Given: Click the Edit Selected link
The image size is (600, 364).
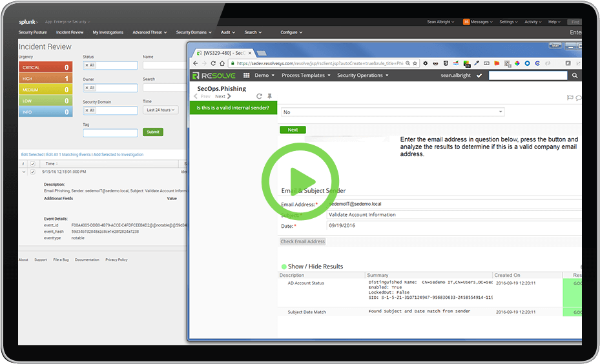Looking at the screenshot, I should pos(32,154).
